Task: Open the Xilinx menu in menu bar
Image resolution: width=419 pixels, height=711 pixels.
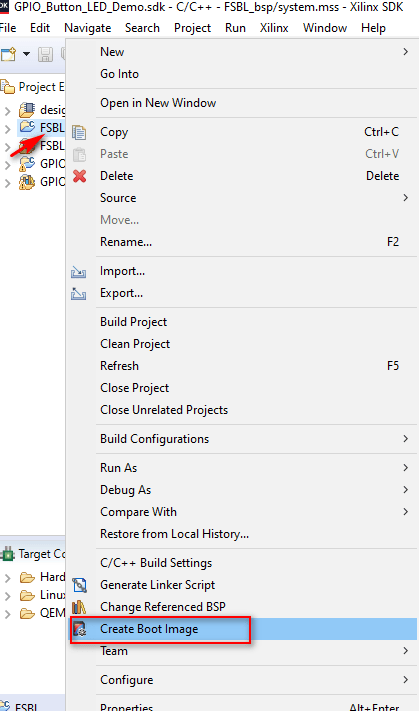Action: (x=274, y=28)
